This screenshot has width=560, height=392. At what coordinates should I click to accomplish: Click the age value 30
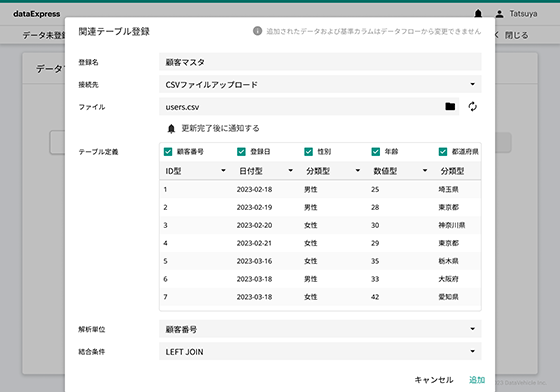point(375,225)
